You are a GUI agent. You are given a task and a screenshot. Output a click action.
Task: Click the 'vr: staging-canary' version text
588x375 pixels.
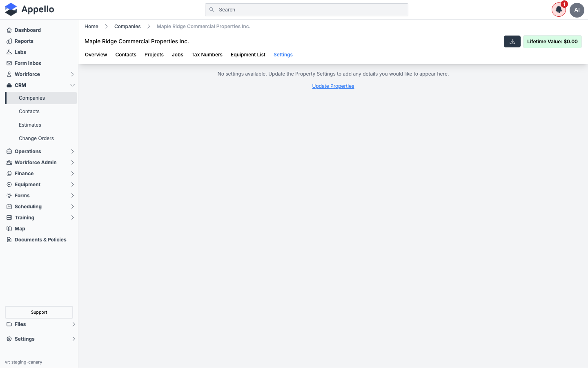(24, 362)
